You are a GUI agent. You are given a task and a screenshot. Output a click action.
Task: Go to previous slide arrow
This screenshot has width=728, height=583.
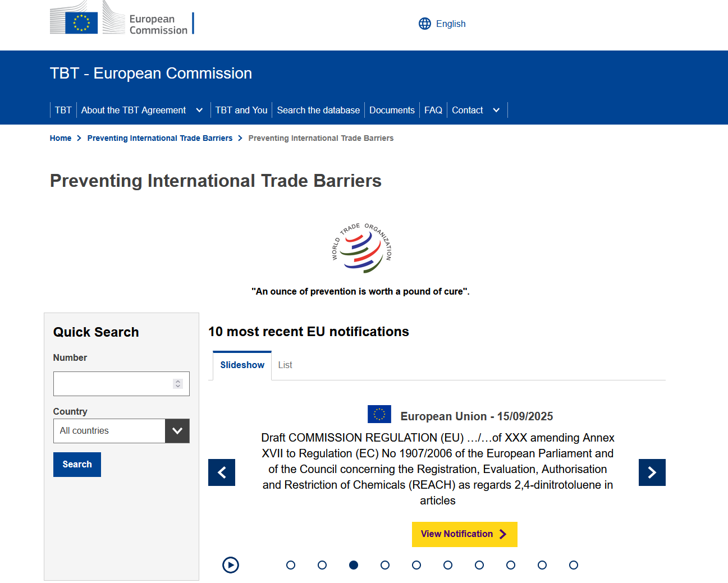(222, 472)
